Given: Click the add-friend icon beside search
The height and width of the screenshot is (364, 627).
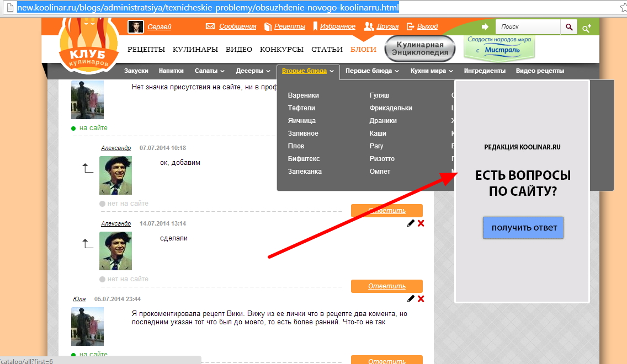Looking at the screenshot, I should 587,27.
